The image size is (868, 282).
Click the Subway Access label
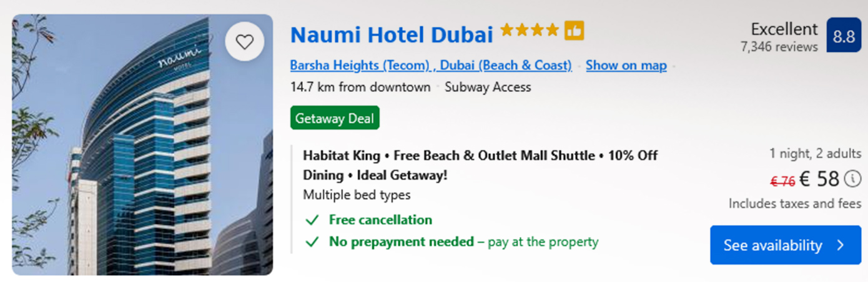click(488, 87)
